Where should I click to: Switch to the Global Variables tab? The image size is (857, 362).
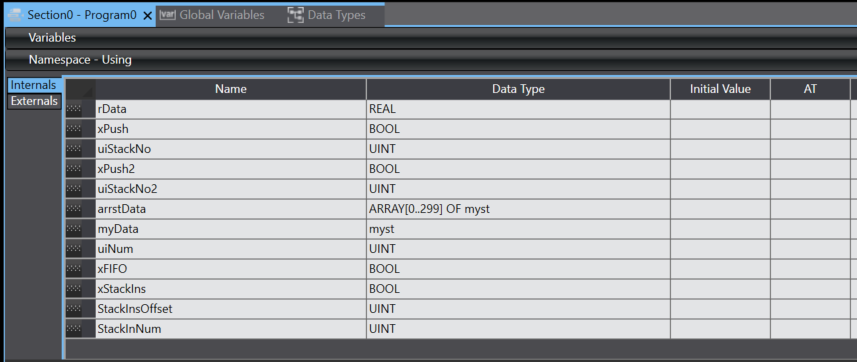tap(212, 15)
